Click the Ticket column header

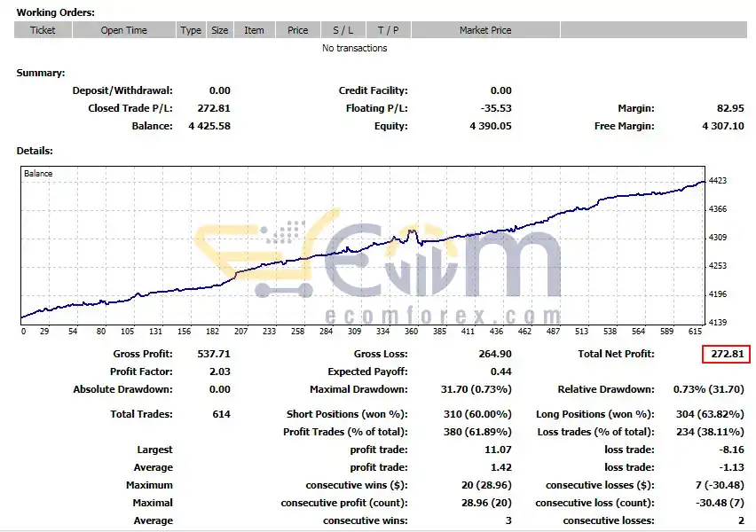pyautogui.click(x=43, y=30)
